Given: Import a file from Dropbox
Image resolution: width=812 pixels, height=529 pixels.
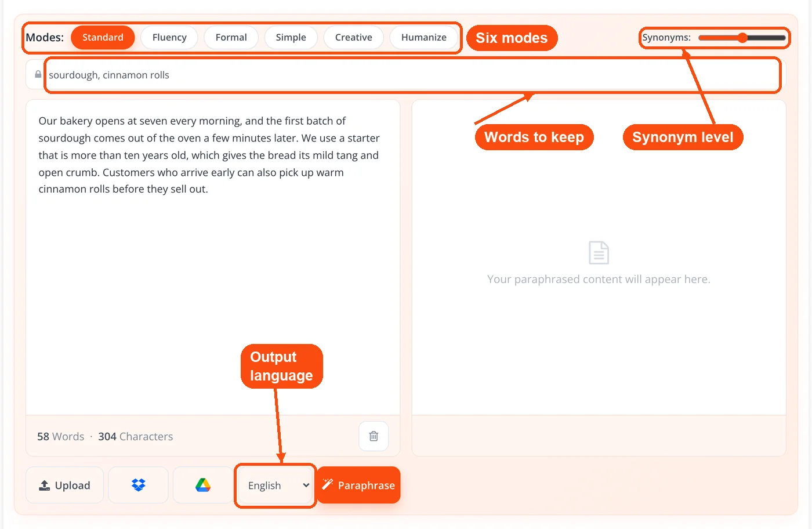Looking at the screenshot, I should coord(138,485).
